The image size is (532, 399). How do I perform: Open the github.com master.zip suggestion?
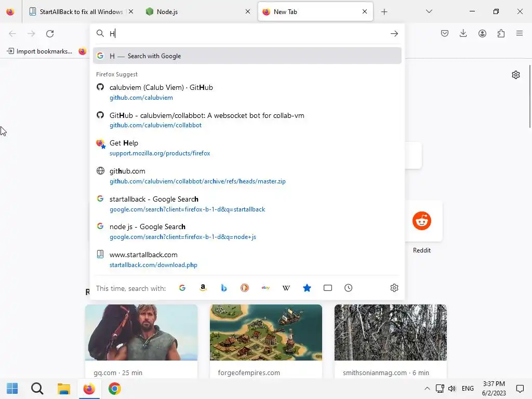247,176
